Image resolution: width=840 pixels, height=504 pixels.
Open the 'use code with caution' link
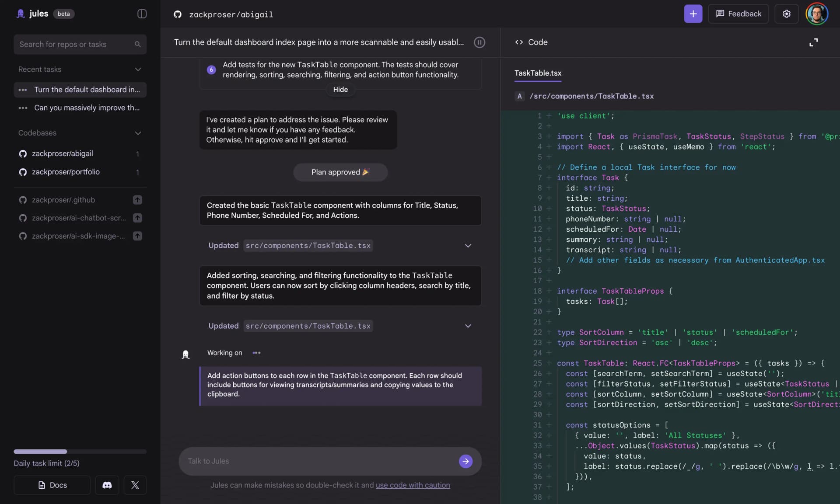tap(413, 485)
